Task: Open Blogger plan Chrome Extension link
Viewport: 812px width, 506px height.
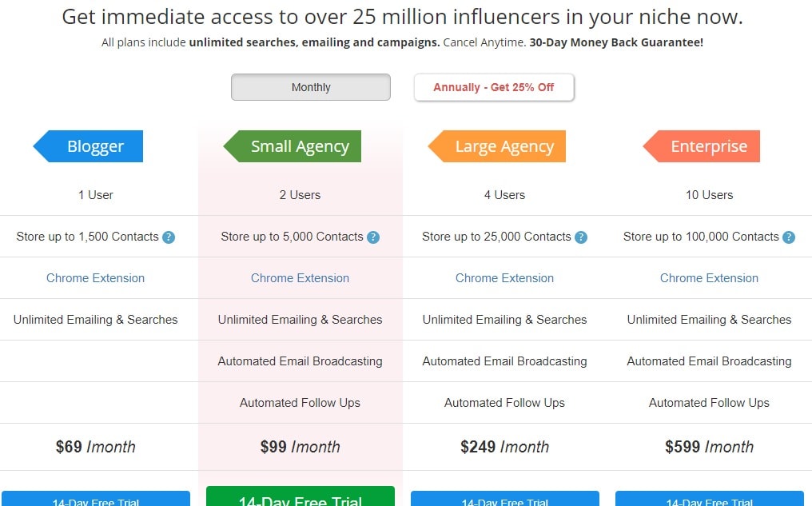Action: pyautogui.click(x=96, y=278)
